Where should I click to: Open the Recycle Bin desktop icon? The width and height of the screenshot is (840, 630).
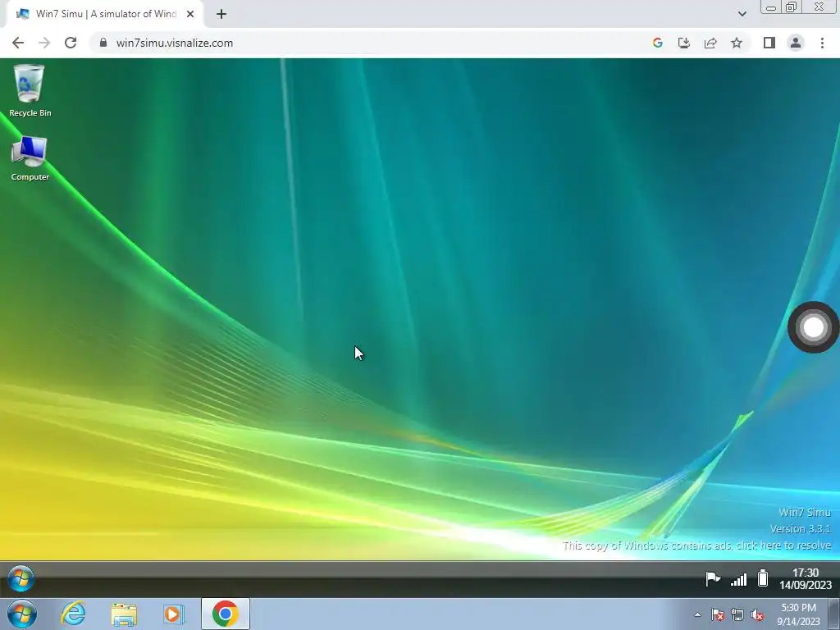point(30,91)
